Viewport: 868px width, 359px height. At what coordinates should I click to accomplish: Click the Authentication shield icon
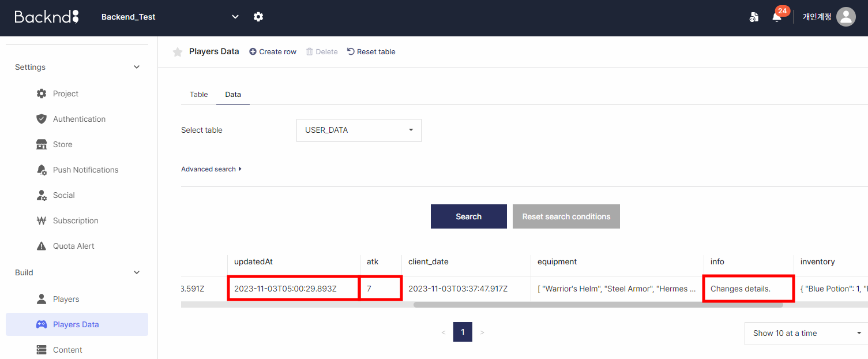point(41,119)
